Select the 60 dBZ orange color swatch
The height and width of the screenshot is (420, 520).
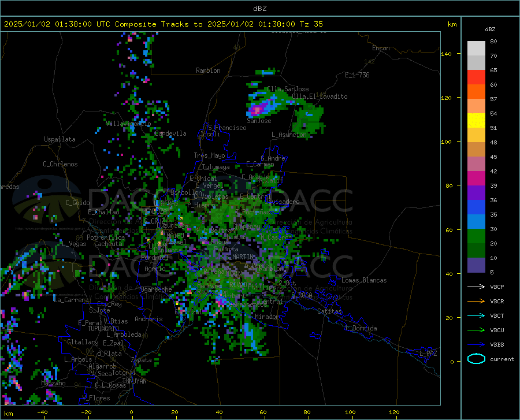pos(476,92)
